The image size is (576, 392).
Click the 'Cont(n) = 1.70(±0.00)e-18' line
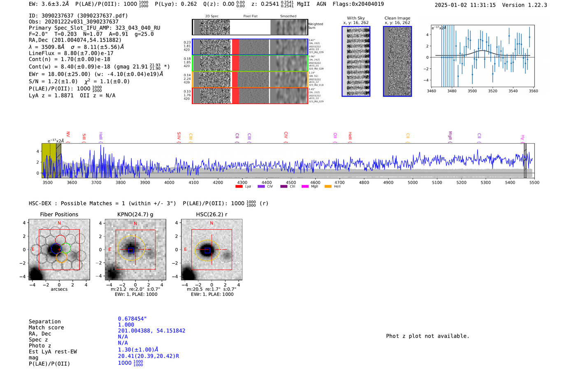(70, 59)
